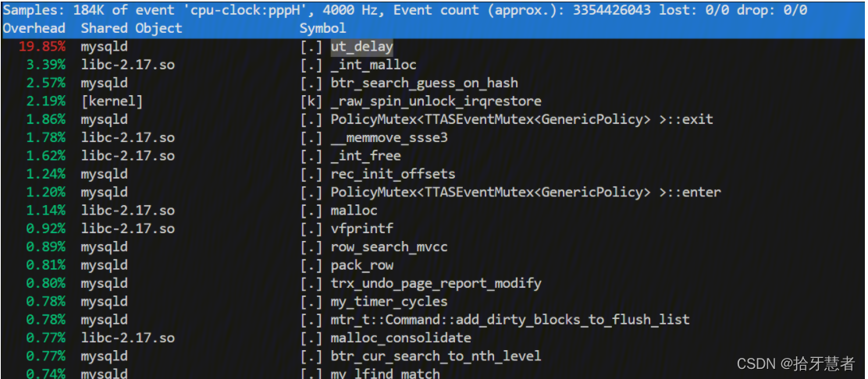This screenshot has width=868, height=379.
Task: Click the 0.92% overhead value
Action: [45, 228]
